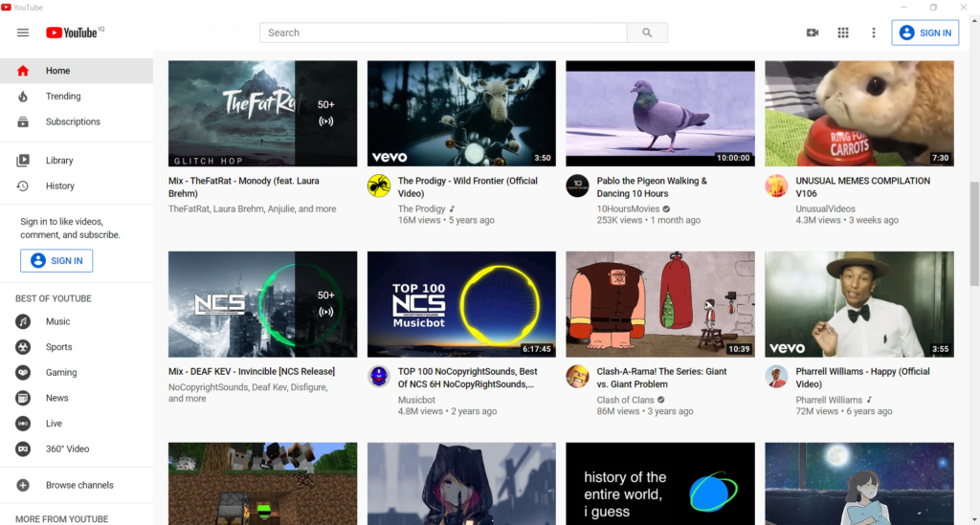The height and width of the screenshot is (525, 980).
Task: Click the scrollbar down arrow
Action: pos(973,518)
